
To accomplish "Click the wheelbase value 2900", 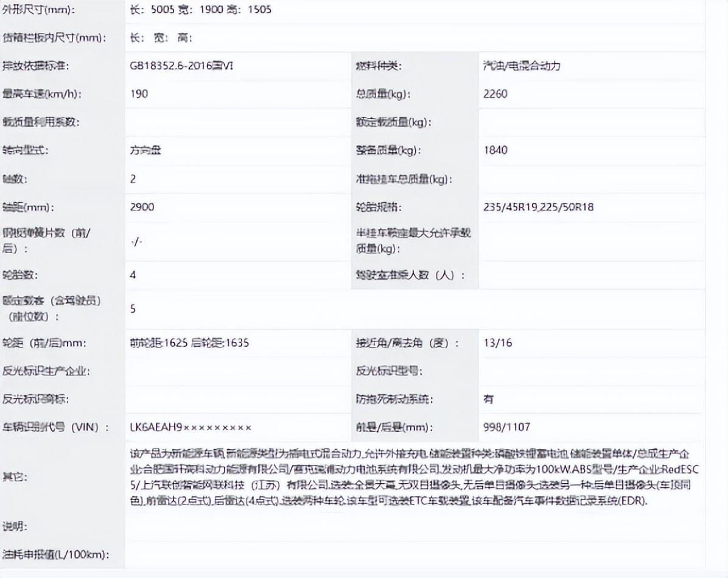I will pyautogui.click(x=142, y=207).
